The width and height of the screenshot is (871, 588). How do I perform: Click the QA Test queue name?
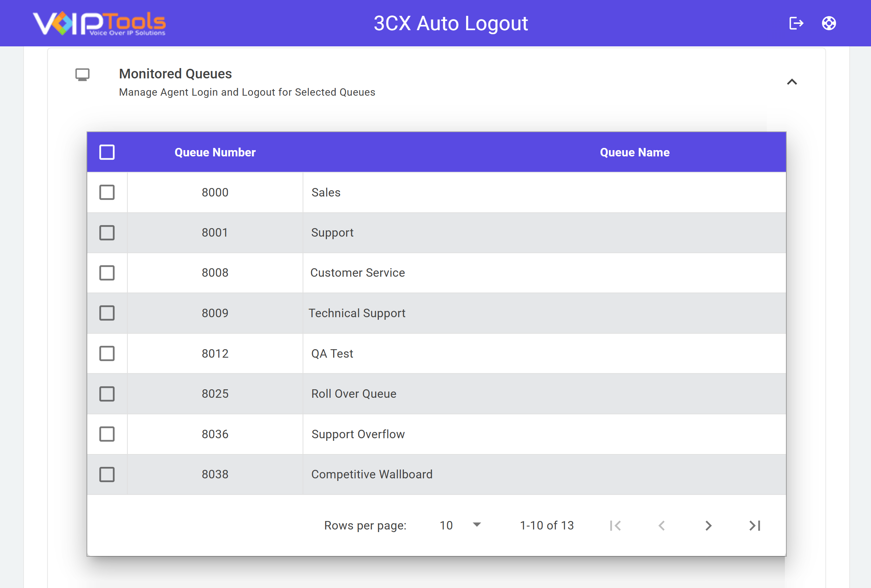point(332,353)
